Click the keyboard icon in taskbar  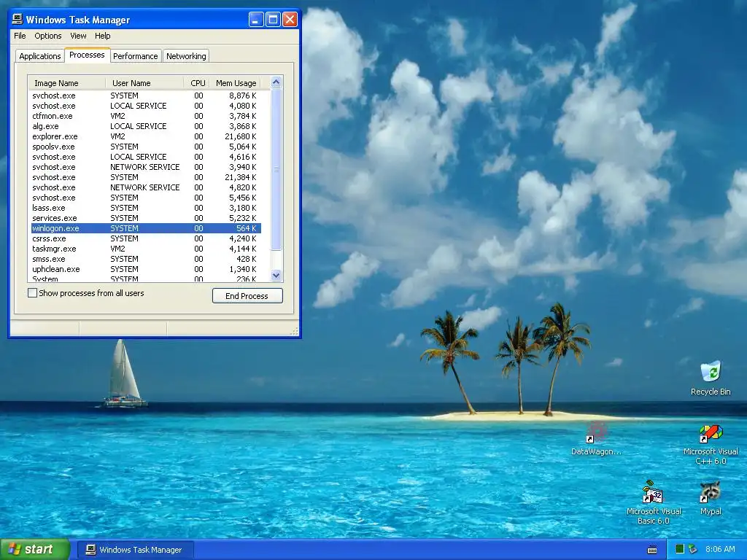pyautogui.click(x=652, y=550)
